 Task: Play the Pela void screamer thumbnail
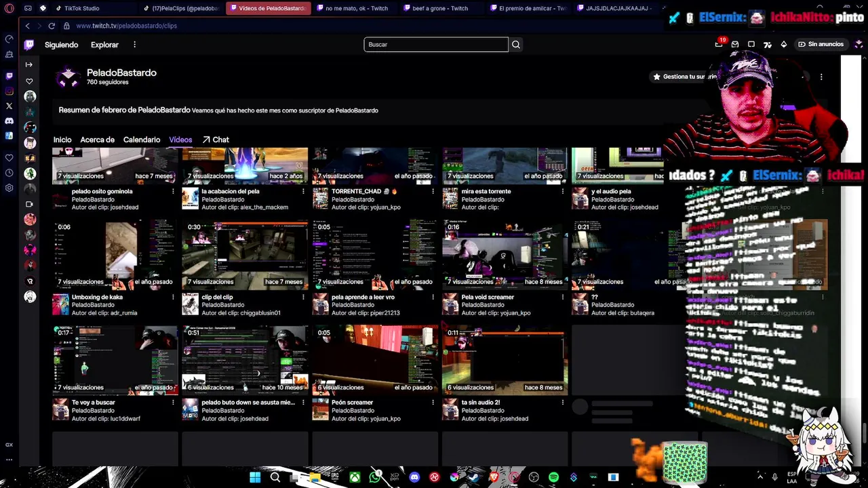505,254
